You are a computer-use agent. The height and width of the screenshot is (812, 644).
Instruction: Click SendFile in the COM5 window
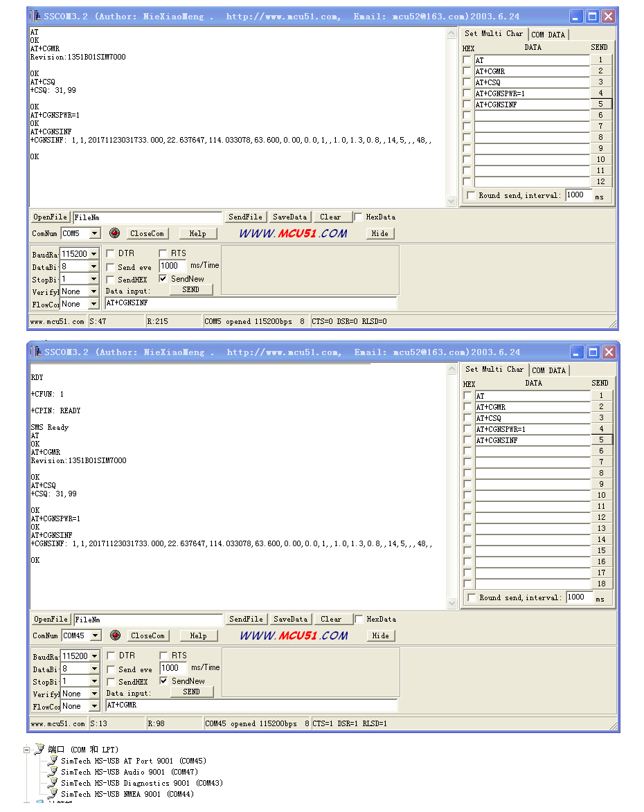pyautogui.click(x=246, y=217)
